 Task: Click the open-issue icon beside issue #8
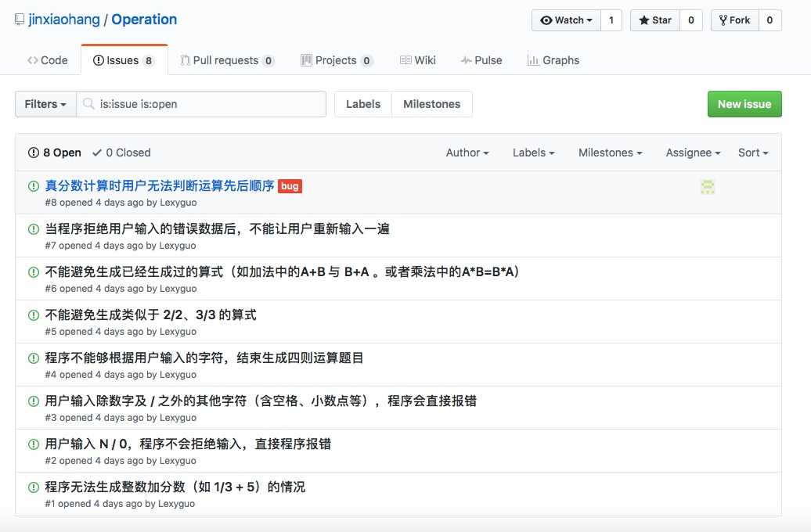(34, 186)
